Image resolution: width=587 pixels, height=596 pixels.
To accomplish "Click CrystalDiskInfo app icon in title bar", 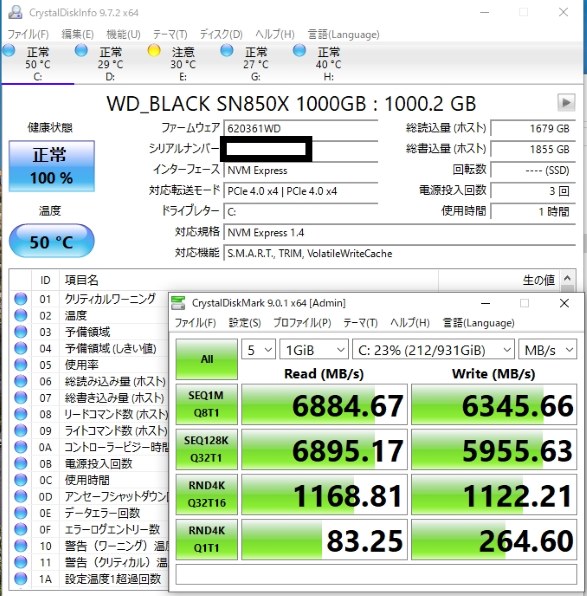I will 16,12.
